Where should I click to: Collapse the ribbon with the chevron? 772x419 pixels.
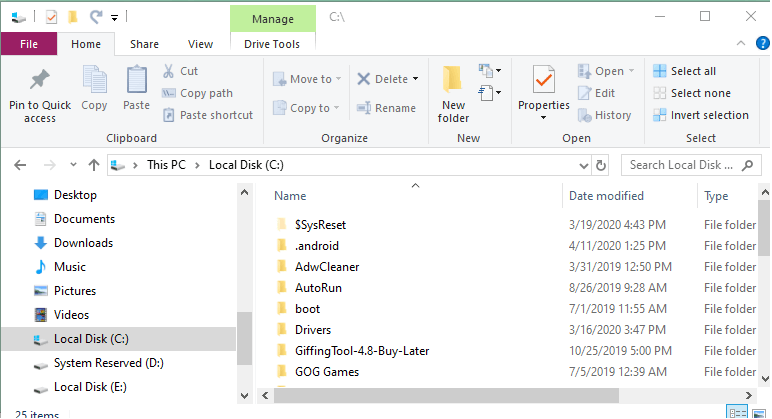click(740, 43)
